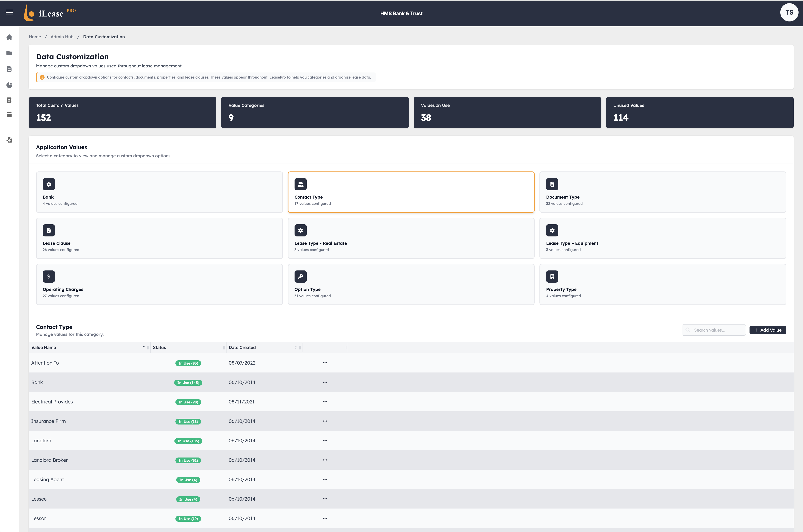
Task: Click the key icon on Option Type card
Action: [x=300, y=276]
